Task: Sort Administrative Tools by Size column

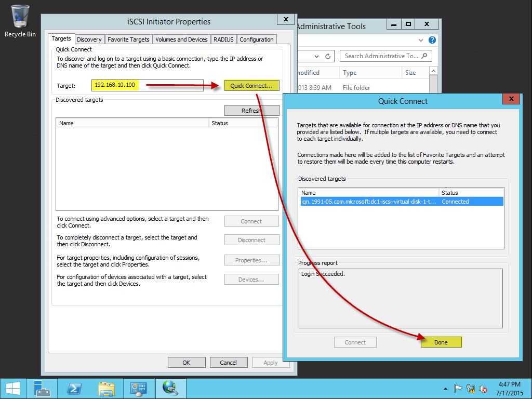Action: tap(415, 73)
